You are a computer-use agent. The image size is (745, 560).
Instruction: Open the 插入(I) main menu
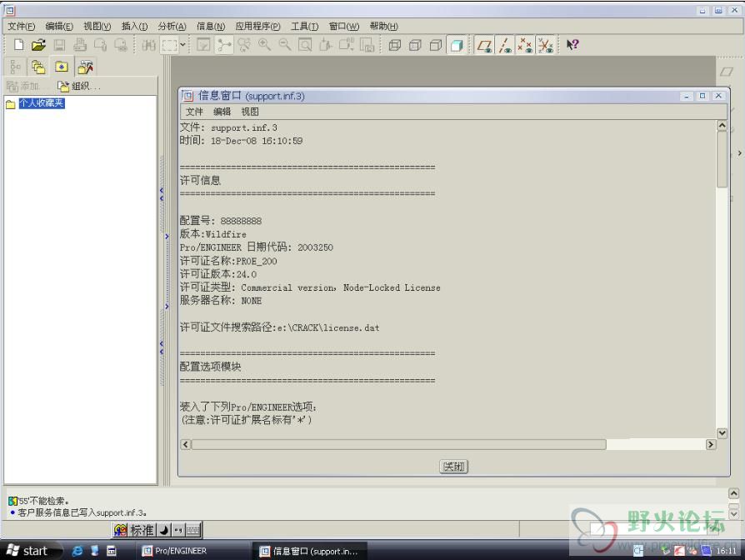(x=134, y=27)
